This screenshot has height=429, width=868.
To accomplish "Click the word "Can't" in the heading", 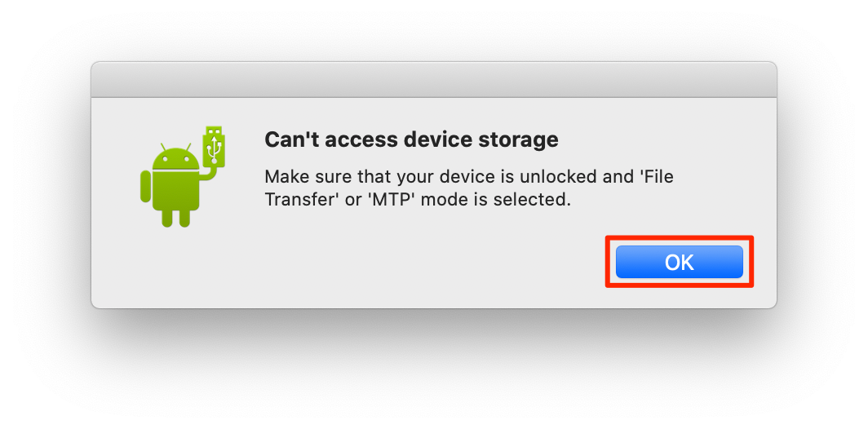I will point(292,140).
